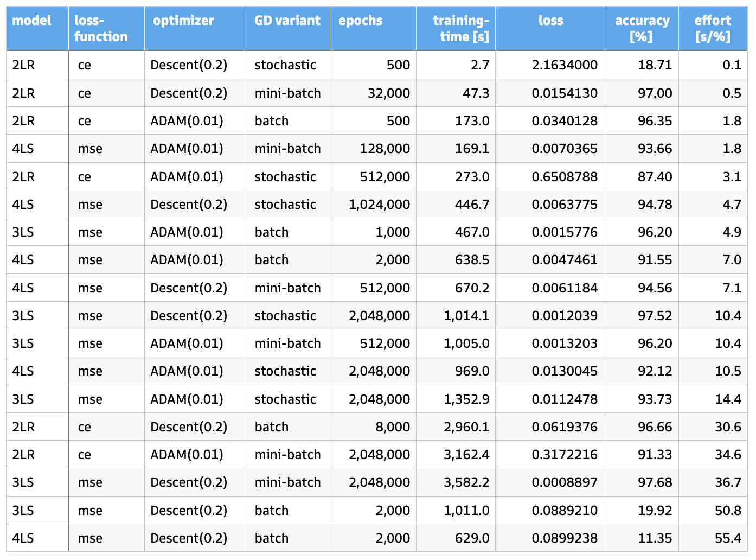Select the 128,000 epochs cell

click(385, 149)
